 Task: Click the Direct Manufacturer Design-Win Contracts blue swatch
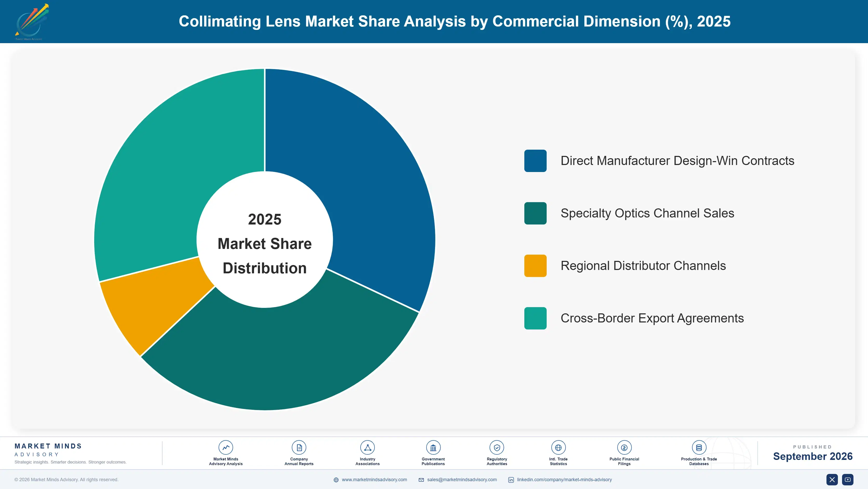(535, 161)
